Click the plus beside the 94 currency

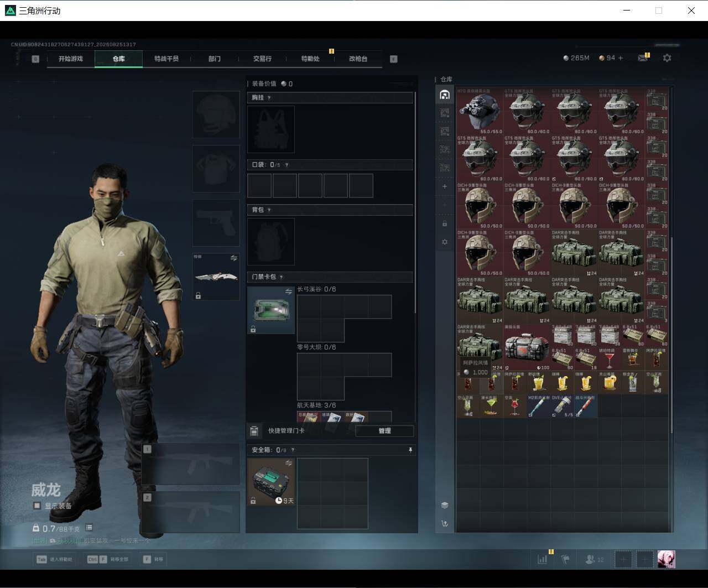[x=621, y=58]
